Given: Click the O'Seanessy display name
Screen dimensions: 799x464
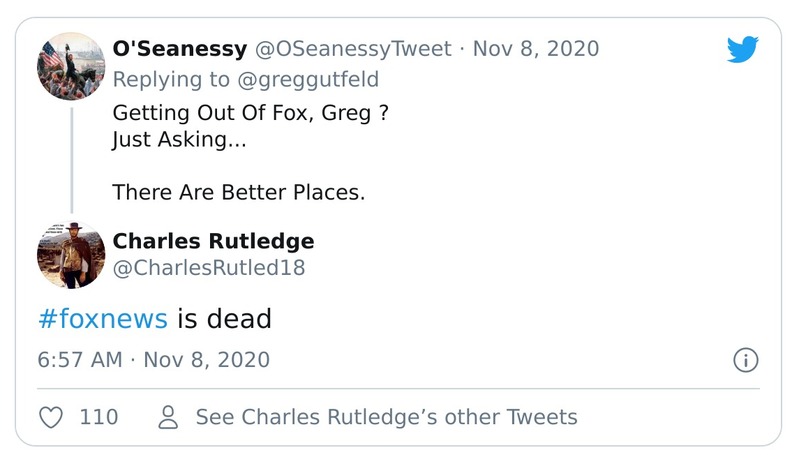Looking at the screenshot, I should 181,48.
